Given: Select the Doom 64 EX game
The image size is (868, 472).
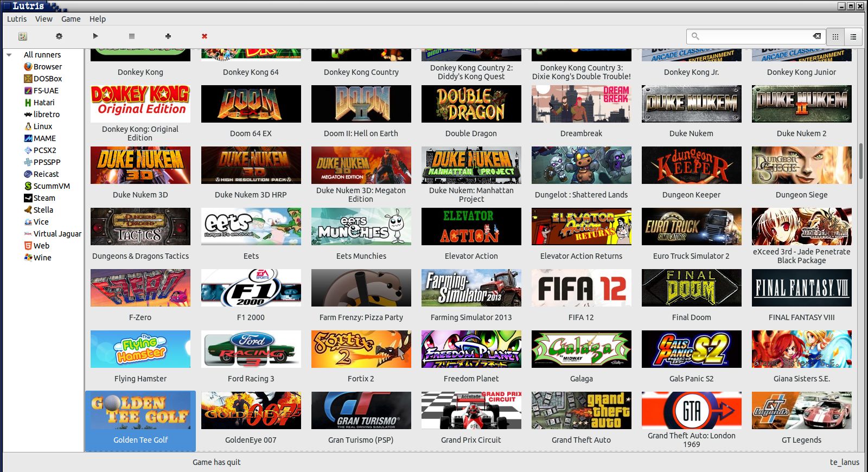Looking at the screenshot, I should click(251, 112).
